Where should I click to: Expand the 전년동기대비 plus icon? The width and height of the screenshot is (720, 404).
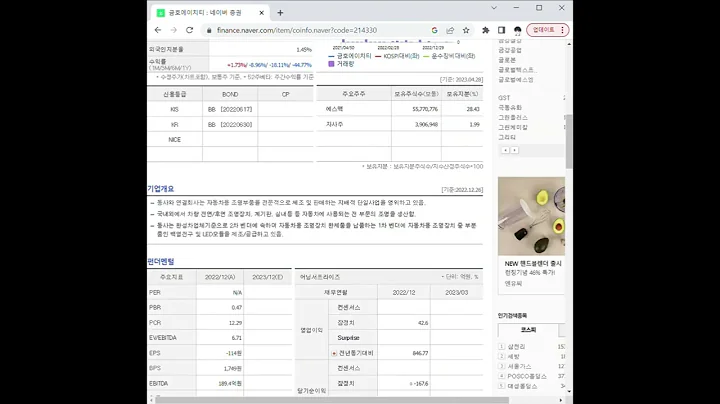334,353
